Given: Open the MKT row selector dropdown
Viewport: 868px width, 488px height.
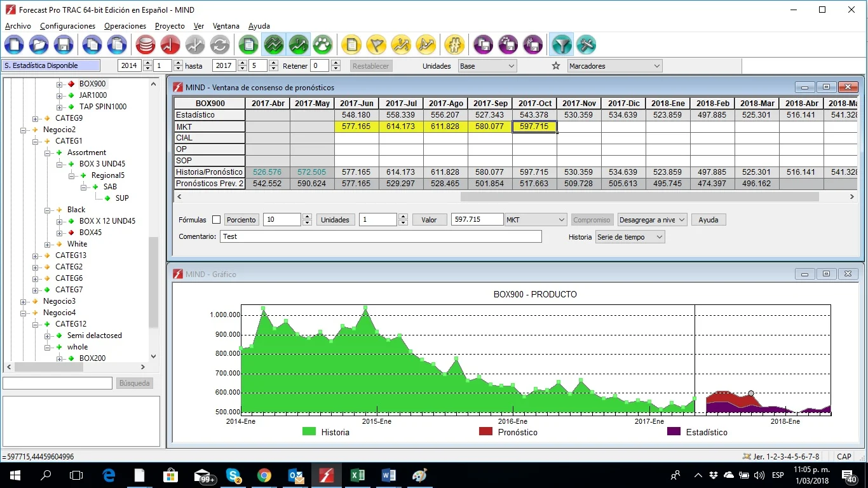Looking at the screenshot, I should point(536,220).
